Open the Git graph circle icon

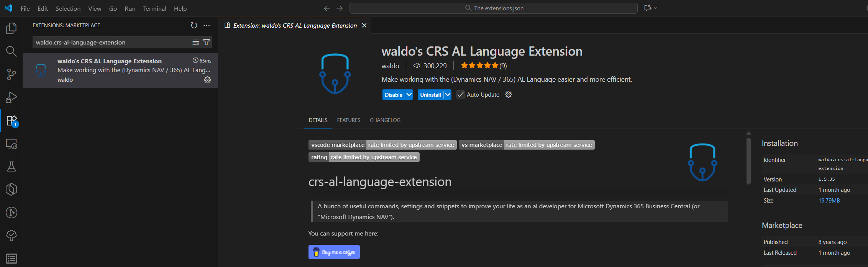[x=11, y=213]
